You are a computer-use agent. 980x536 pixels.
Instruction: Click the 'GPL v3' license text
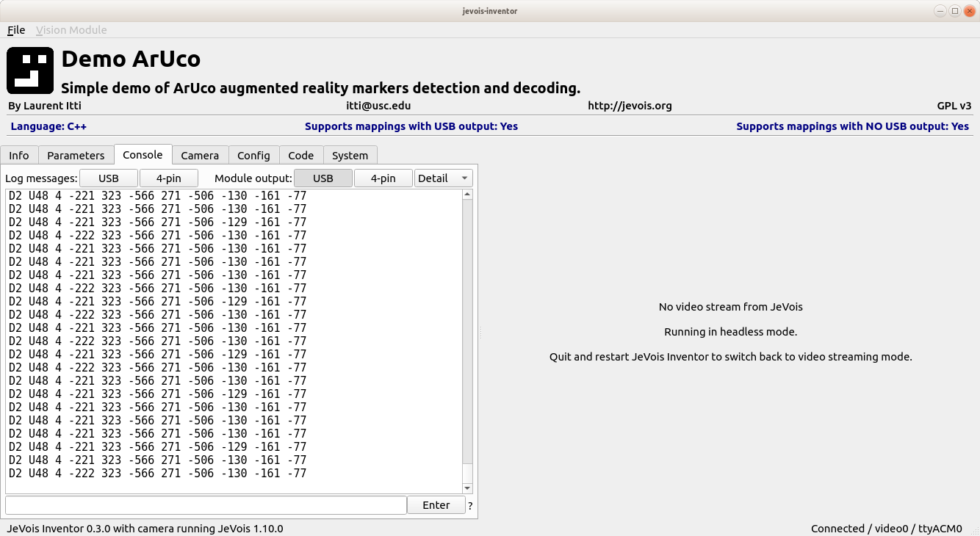coord(954,106)
